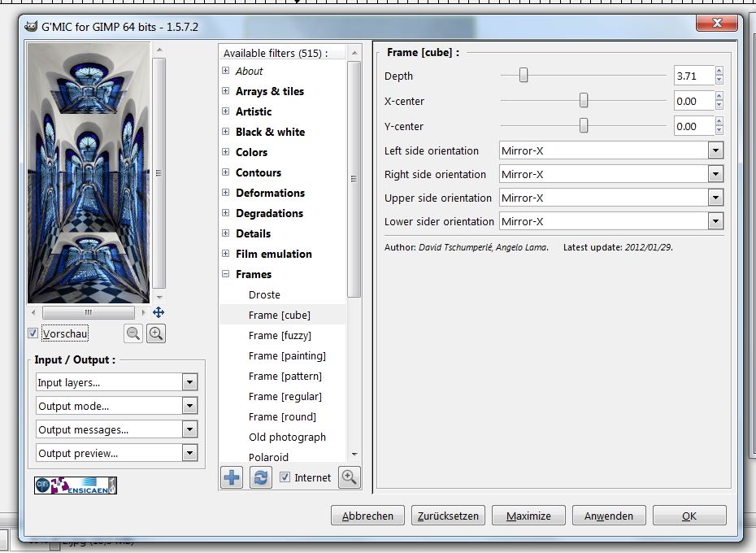Click the magnifier icon next to Internet

click(x=350, y=477)
